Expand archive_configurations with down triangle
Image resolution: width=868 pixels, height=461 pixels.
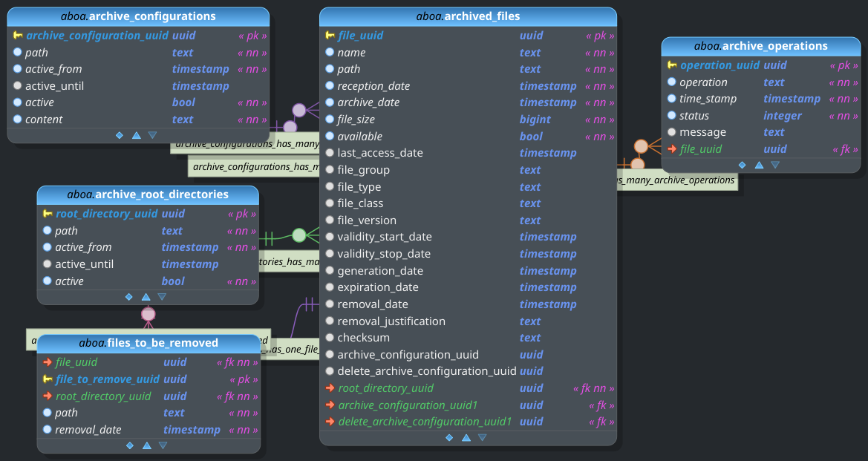(x=152, y=135)
